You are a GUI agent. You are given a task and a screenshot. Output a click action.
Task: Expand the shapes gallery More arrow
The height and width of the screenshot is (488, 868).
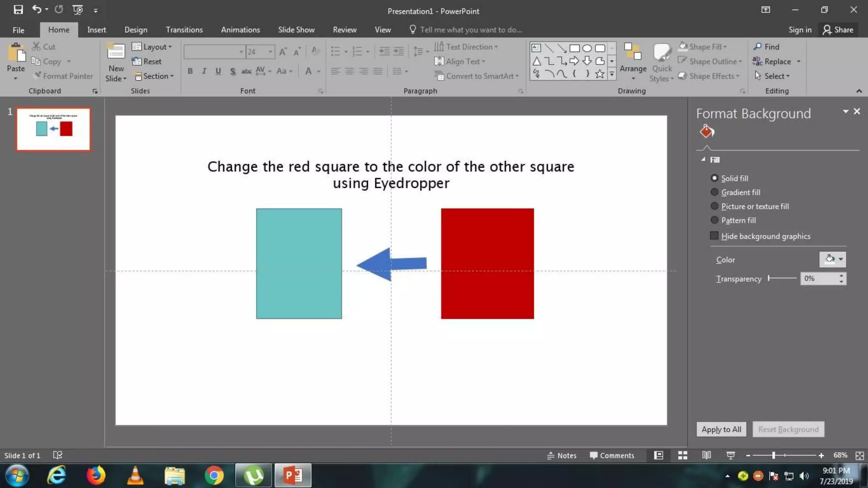612,75
